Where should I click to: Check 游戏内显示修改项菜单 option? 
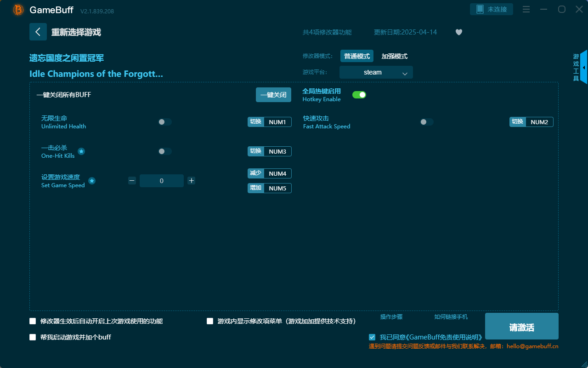click(x=210, y=321)
